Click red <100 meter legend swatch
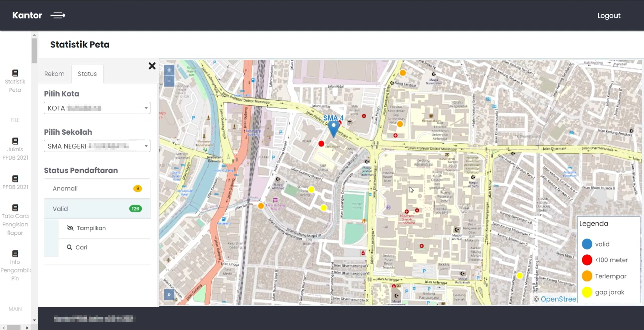This screenshot has width=644, height=330. (x=587, y=260)
